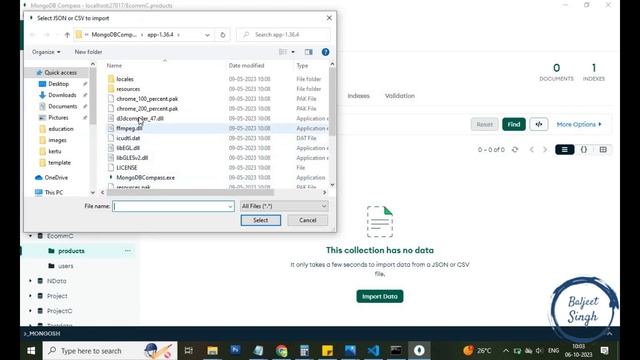Open view options dropdown arrow
Image resolution: width=640 pixels, height=360 pixels.
[293, 52]
